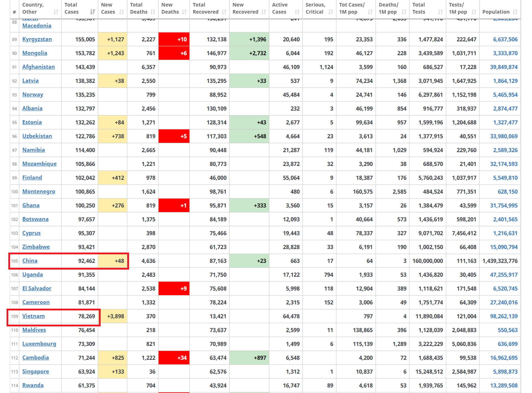Open the Rwanda country link
The height and width of the screenshot is (393, 532).
coord(33,386)
